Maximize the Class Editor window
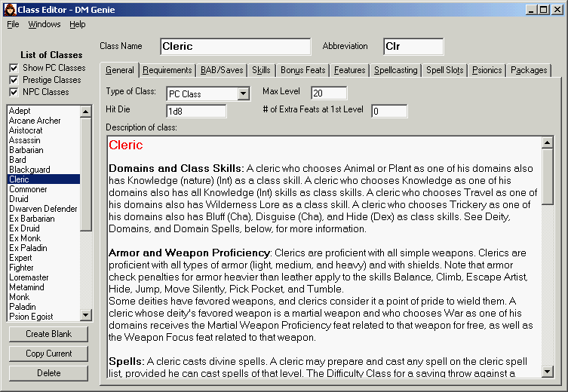Screen dimensions: 568x392 click(543, 10)
